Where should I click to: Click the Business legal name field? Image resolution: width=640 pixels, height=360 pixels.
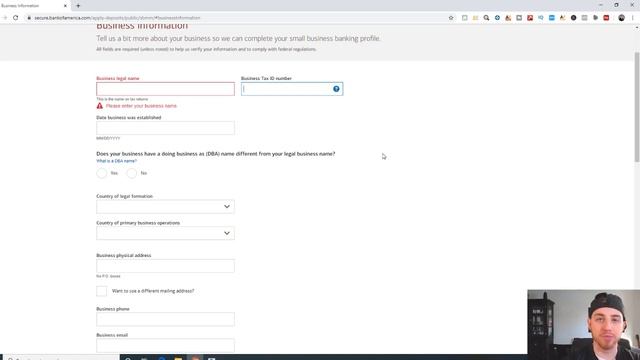point(165,89)
